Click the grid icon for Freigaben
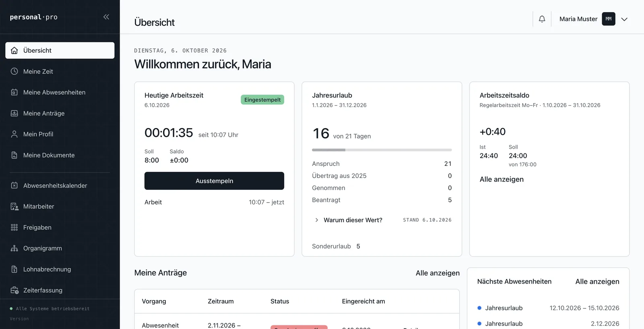The width and height of the screenshot is (644, 329). click(x=14, y=228)
